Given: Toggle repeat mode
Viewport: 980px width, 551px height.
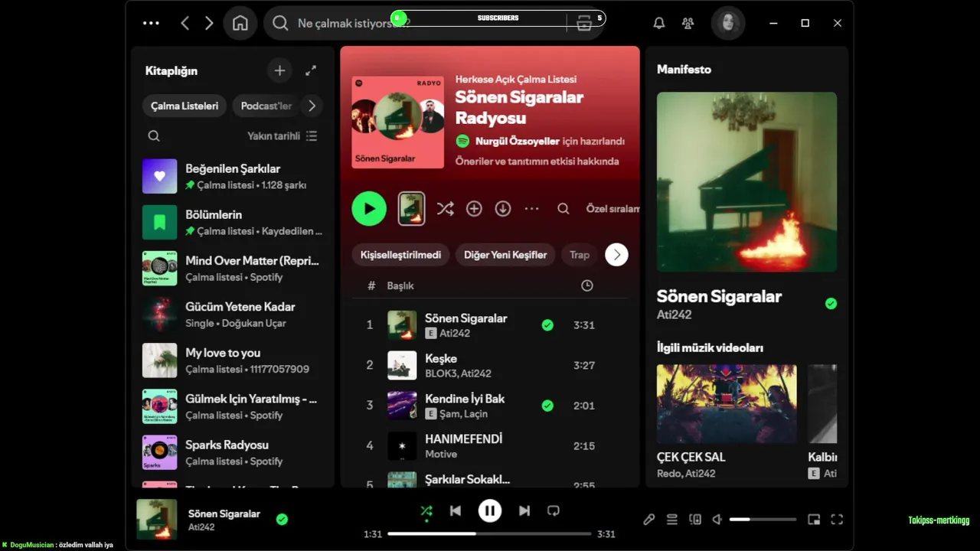Looking at the screenshot, I should 554,510.
